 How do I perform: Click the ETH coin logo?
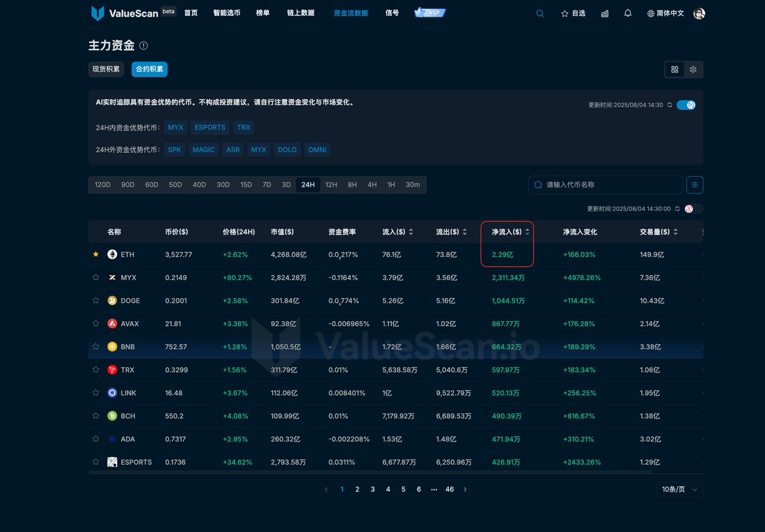coord(112,254)
